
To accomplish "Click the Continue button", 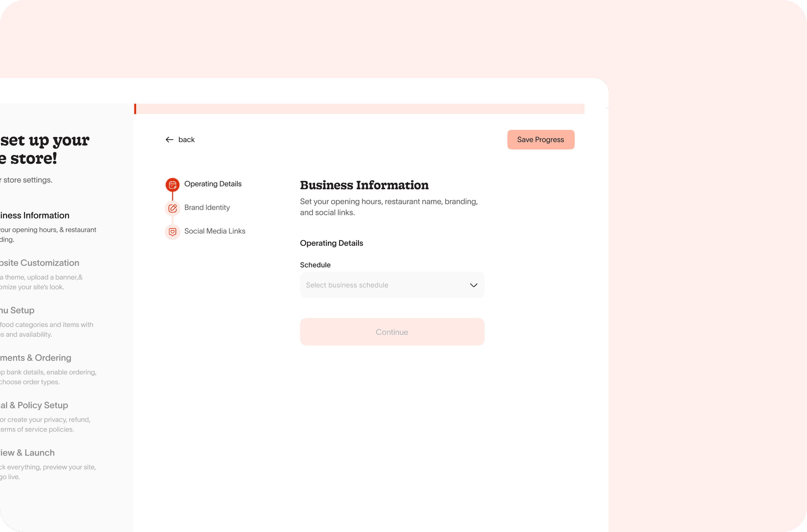I will (x=392, y=332).
